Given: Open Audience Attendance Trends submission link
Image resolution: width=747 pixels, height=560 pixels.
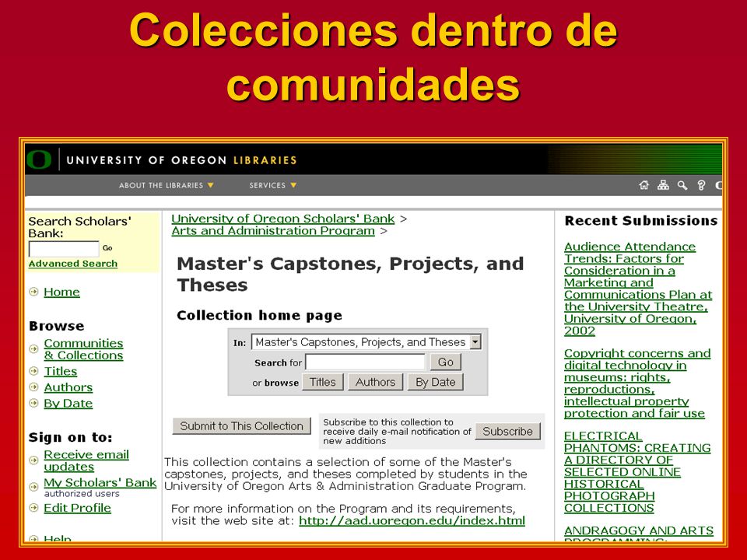Looking at the screenshot, I should click(x=638, y=289).
